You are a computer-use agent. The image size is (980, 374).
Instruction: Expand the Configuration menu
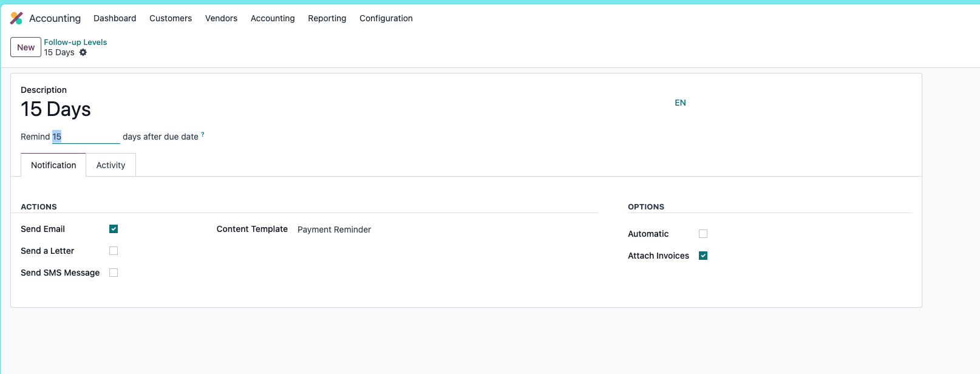click(x=386, y=18)
